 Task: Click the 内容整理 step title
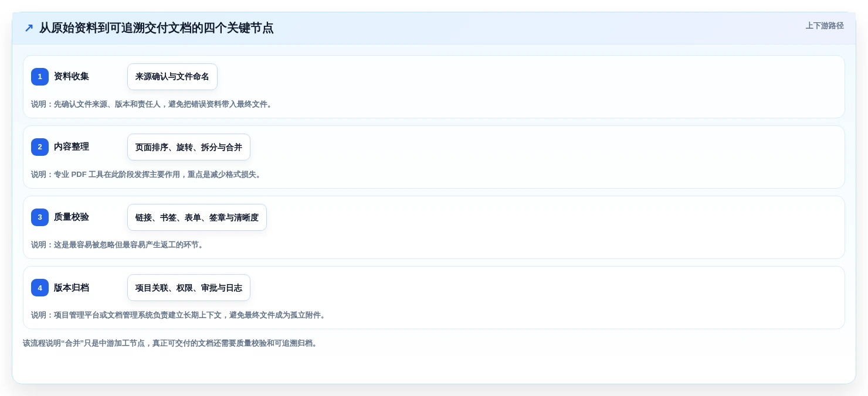[72, 147]
